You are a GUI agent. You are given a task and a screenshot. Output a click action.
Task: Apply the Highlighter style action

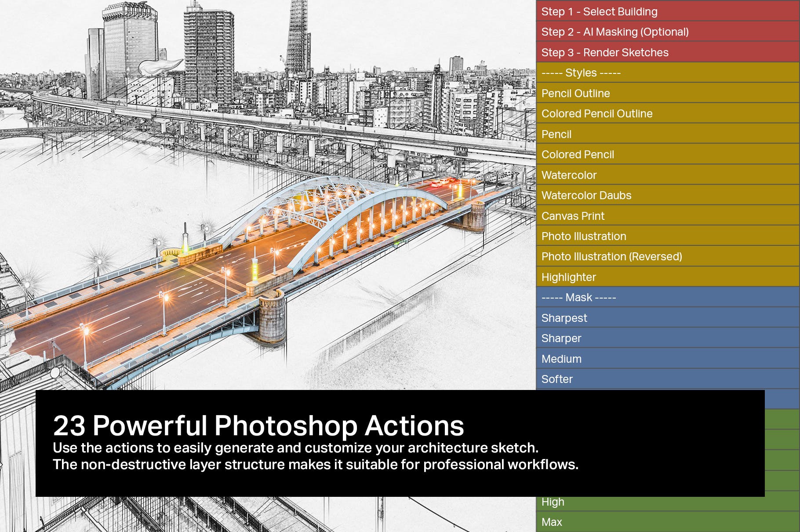coord(659,277)
